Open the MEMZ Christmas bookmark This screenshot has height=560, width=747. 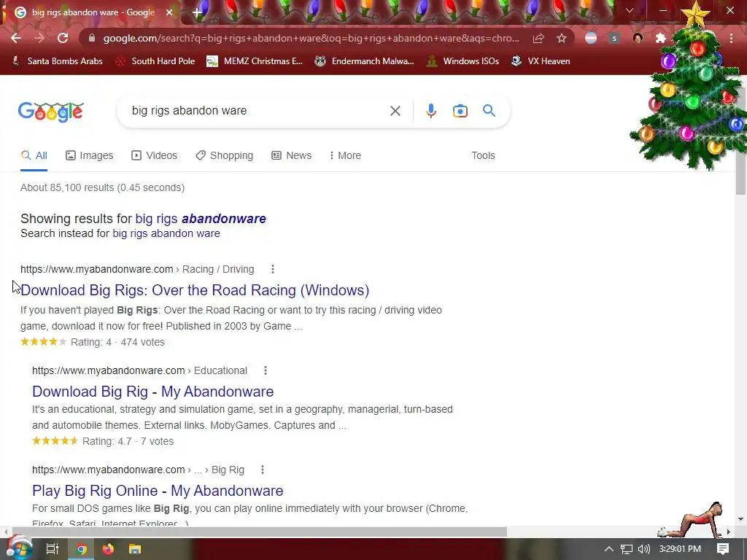[x=255, y=61]
